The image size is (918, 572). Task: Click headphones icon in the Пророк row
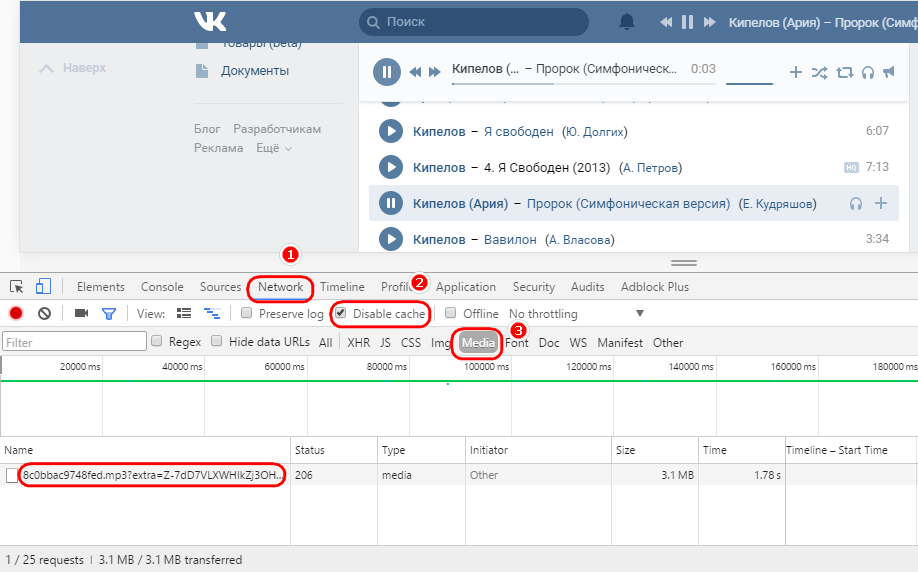(x=856, y=204)
